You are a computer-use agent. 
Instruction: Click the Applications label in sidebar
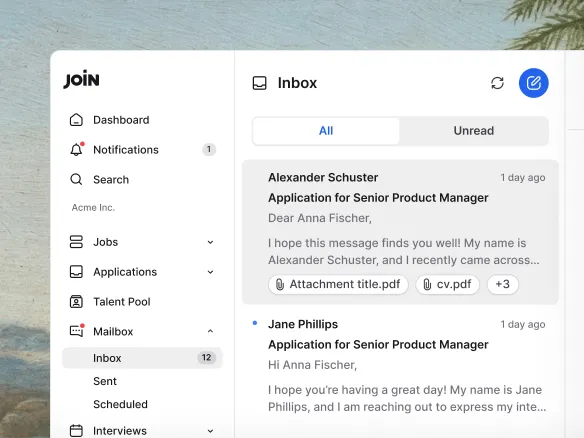point(125,272)
